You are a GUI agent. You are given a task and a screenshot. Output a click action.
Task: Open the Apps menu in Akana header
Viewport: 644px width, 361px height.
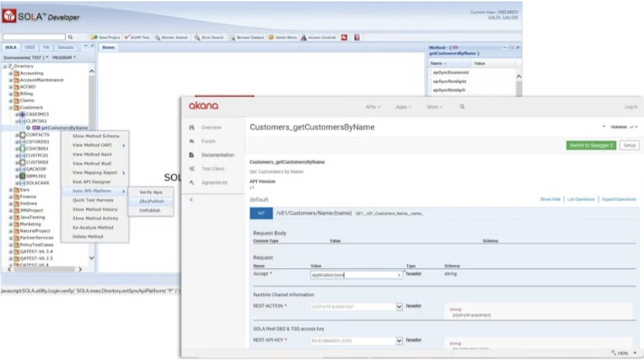coord(403,107)
